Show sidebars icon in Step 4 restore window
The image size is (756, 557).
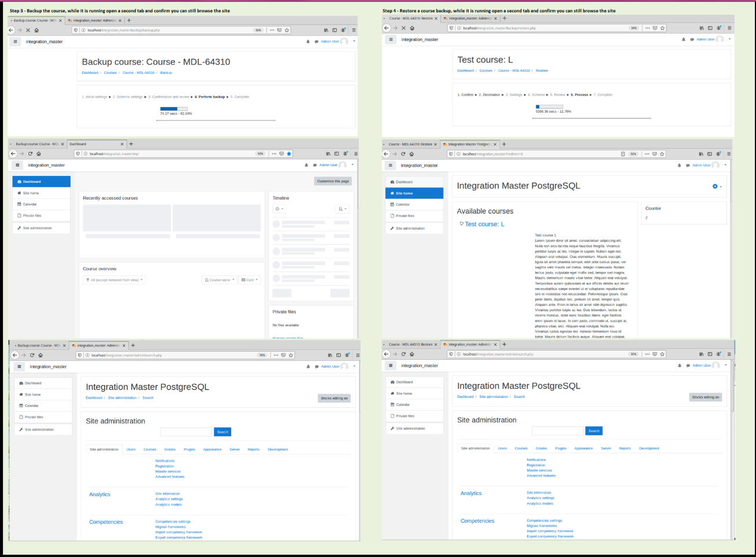coord(710,28)
